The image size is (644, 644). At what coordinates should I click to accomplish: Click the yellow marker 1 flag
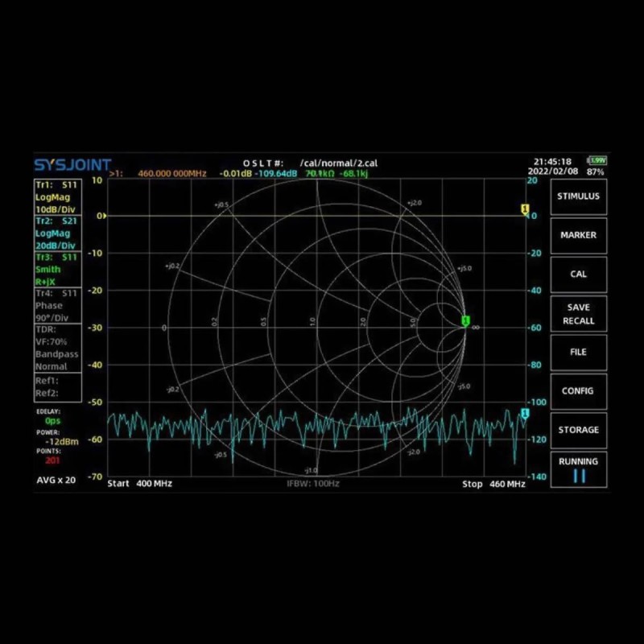point(525,208)
